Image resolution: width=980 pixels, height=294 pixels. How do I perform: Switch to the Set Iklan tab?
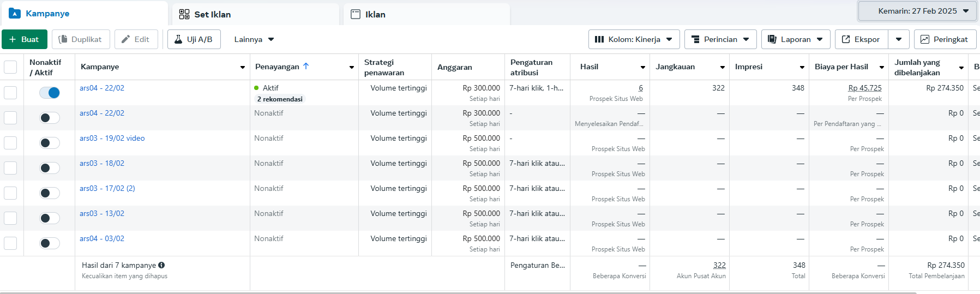pos(213,14)
